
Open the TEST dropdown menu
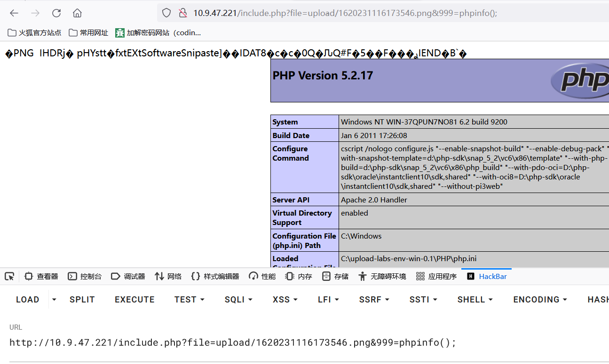190,300
